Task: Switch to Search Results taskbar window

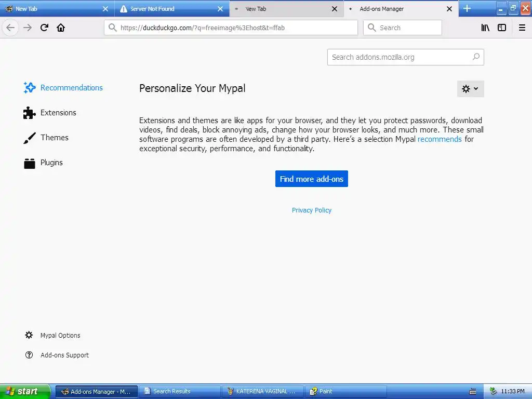Action: (x=179, y=392)
